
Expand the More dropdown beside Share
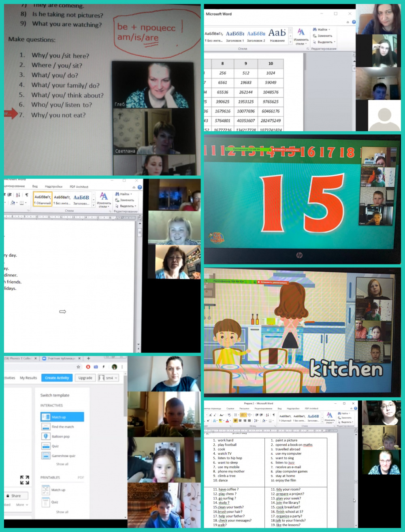22,505
